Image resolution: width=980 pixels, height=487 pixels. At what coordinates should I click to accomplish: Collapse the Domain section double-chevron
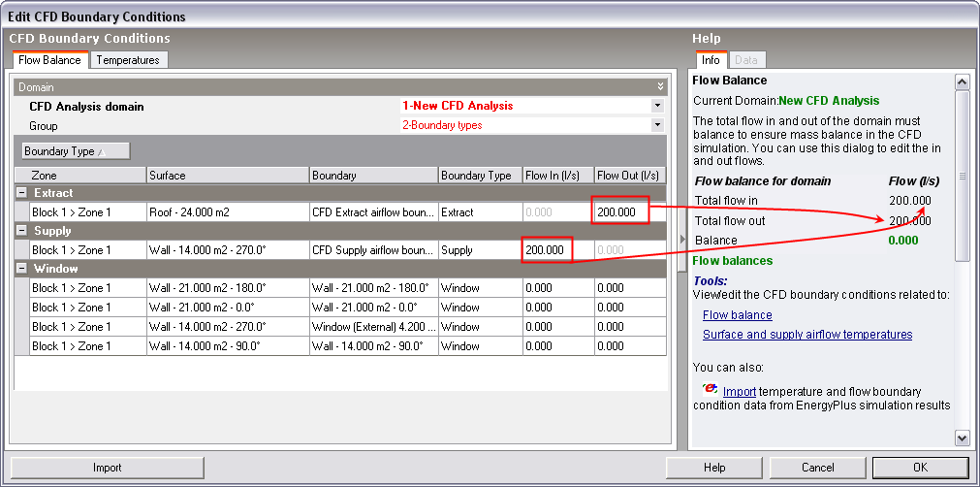(660, 86)
